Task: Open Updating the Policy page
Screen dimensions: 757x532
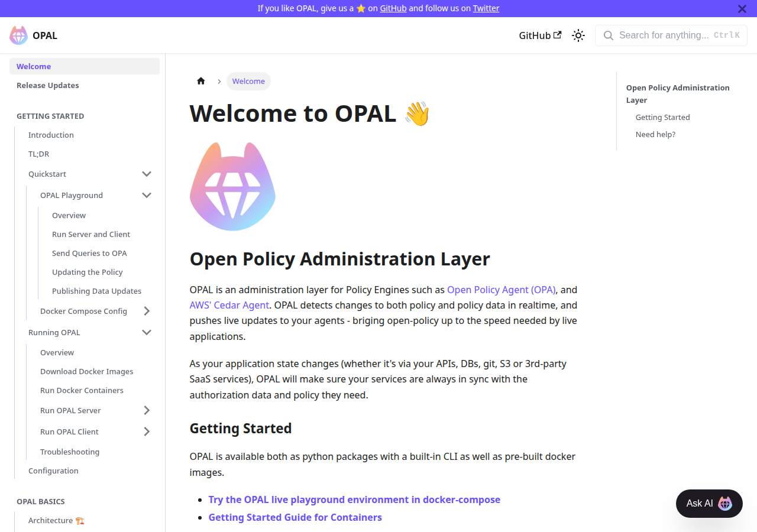Action: pyautogui.click(x=102, y=272)
